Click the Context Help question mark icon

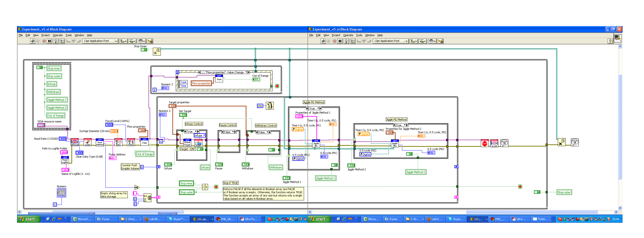[610, 41]
